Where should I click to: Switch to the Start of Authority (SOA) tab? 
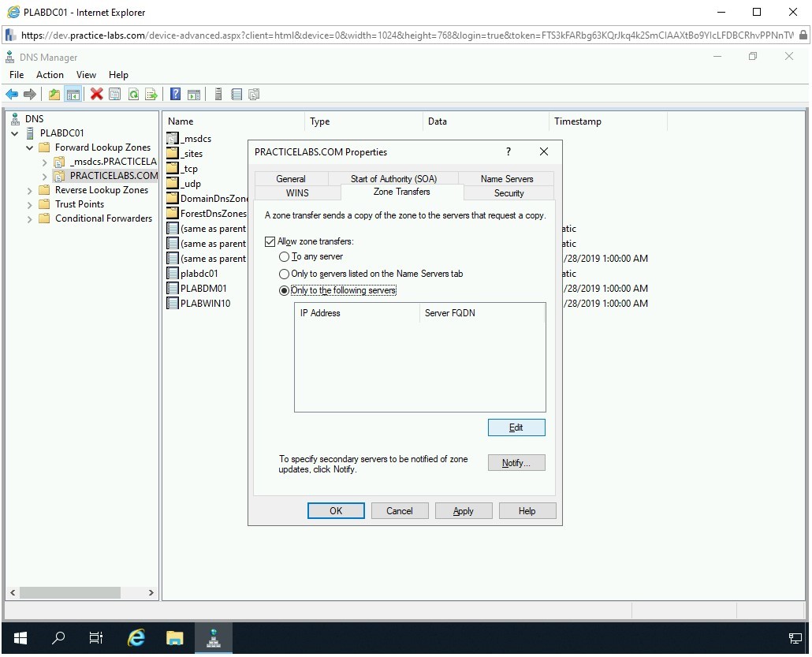coord(393,179)
